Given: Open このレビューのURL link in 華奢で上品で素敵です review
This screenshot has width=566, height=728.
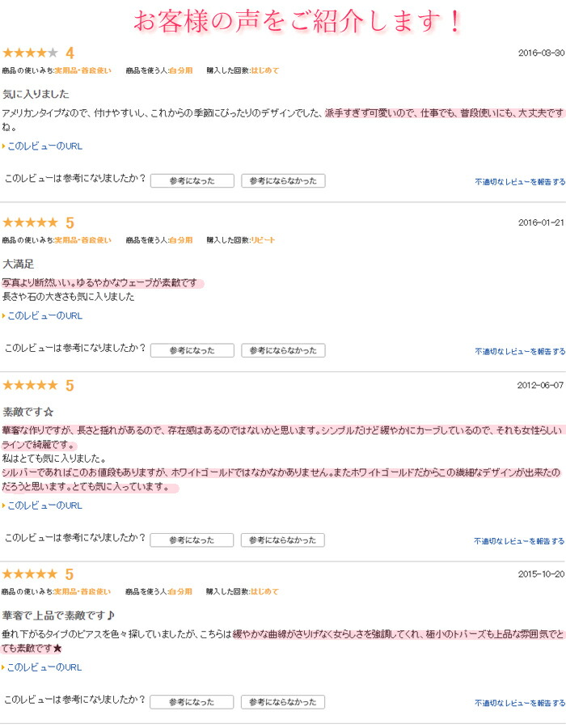Looking at the screenshot, I should pyautogui.click(x=44, y=667).
